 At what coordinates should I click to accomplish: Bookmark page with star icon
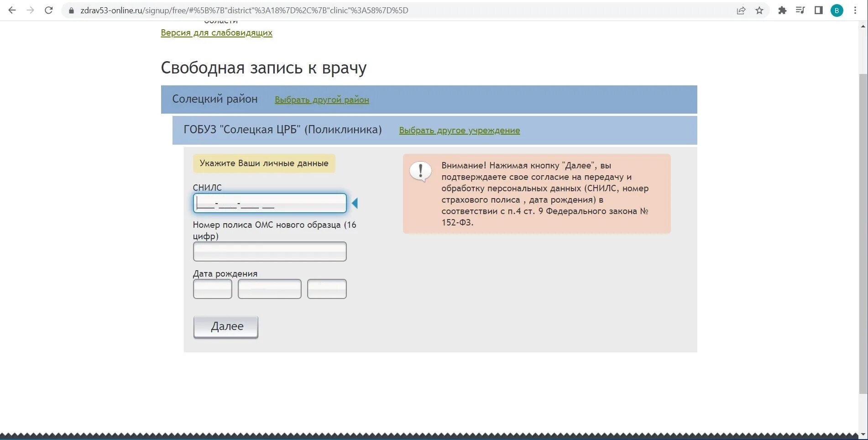(759, 10)
